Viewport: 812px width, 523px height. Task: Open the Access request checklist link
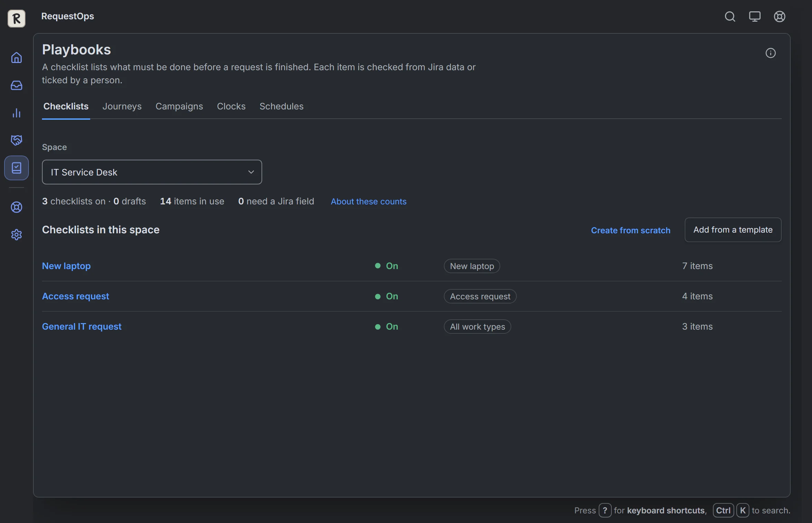click(x=75, y=296)
